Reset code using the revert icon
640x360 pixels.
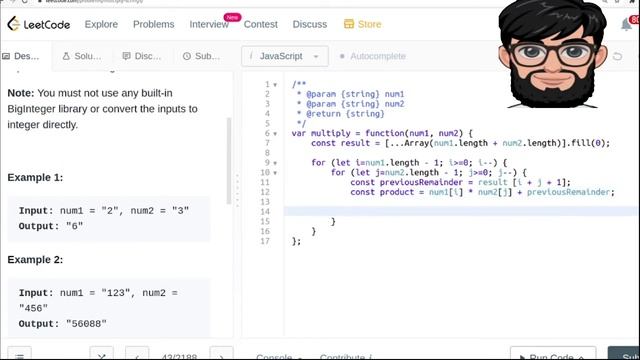tap(617, 56)
